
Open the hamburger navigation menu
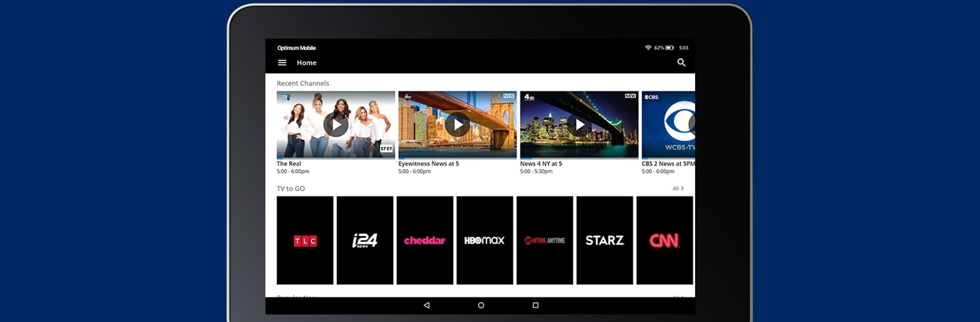282,63
